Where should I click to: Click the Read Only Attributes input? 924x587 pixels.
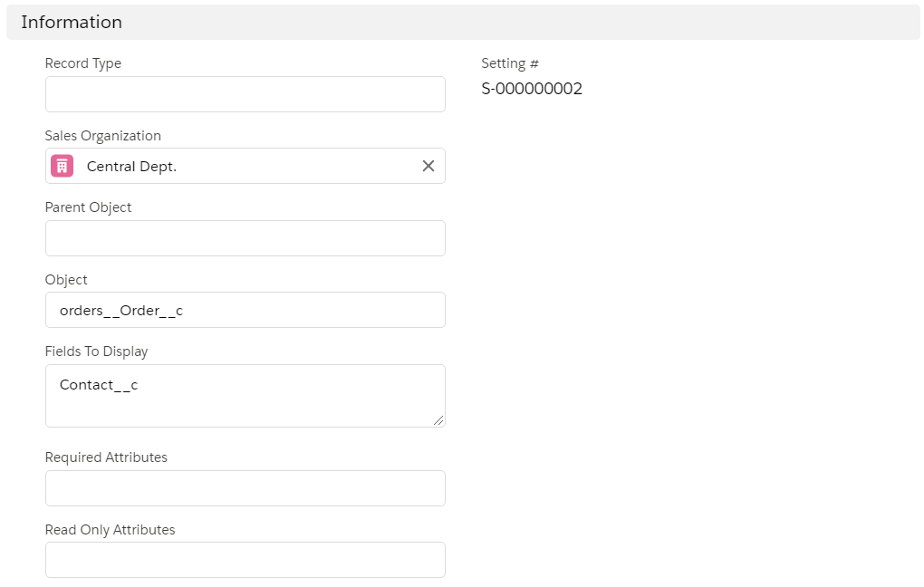[x=245, y=560]
